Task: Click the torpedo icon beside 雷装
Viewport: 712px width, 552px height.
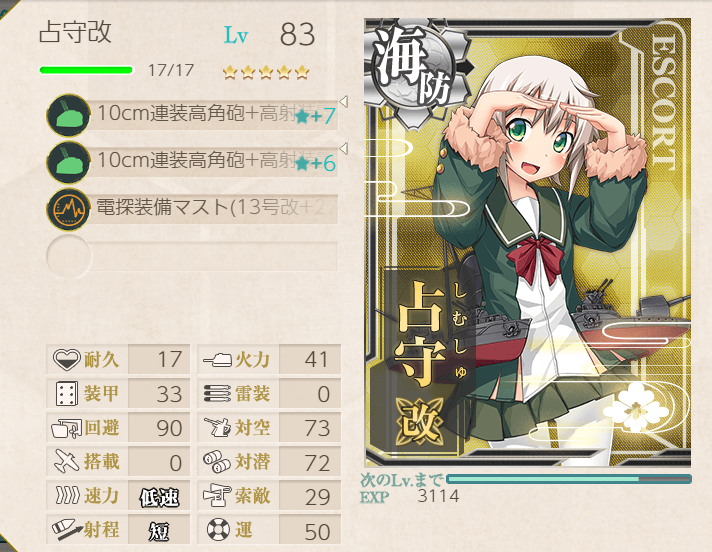Action: (218, 394)
